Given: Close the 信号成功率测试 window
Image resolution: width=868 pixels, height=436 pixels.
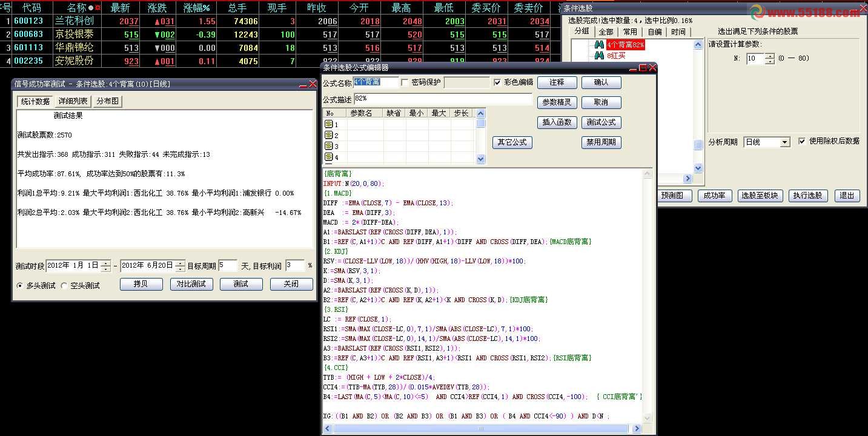Looking at the screenshot, I should coord(313,84).
